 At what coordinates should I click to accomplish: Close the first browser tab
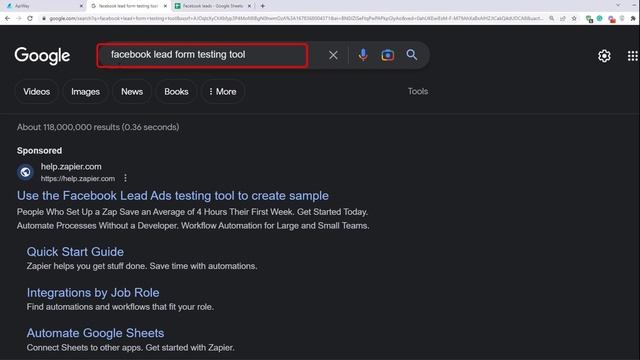81,6
